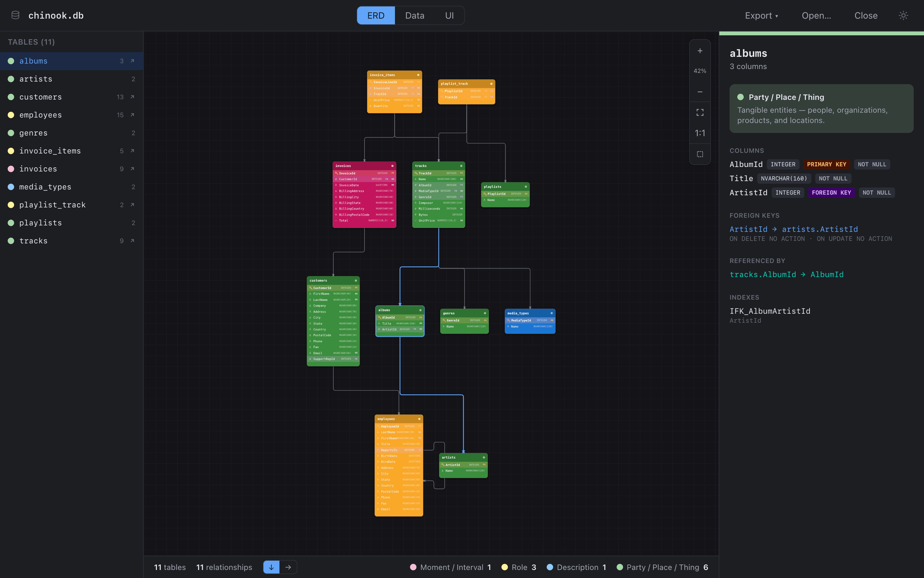Select artists in the tables list
Screen dimensions: 924x578
(x=72, y=79)
